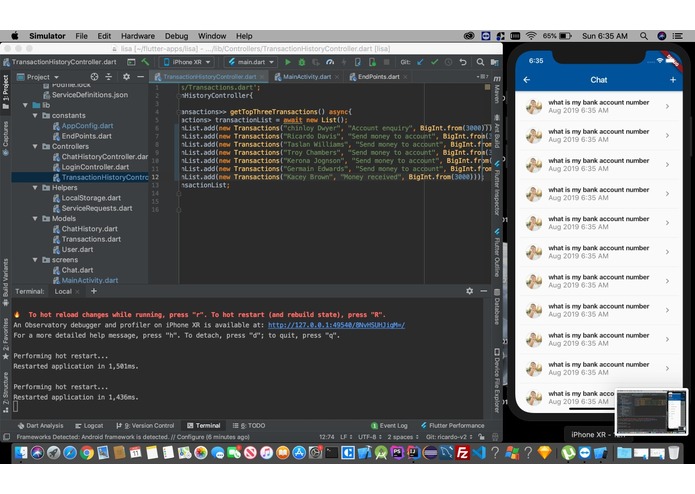Collapse the screens folder
Viewport: 695px width, 494px height.
point(35,260)
